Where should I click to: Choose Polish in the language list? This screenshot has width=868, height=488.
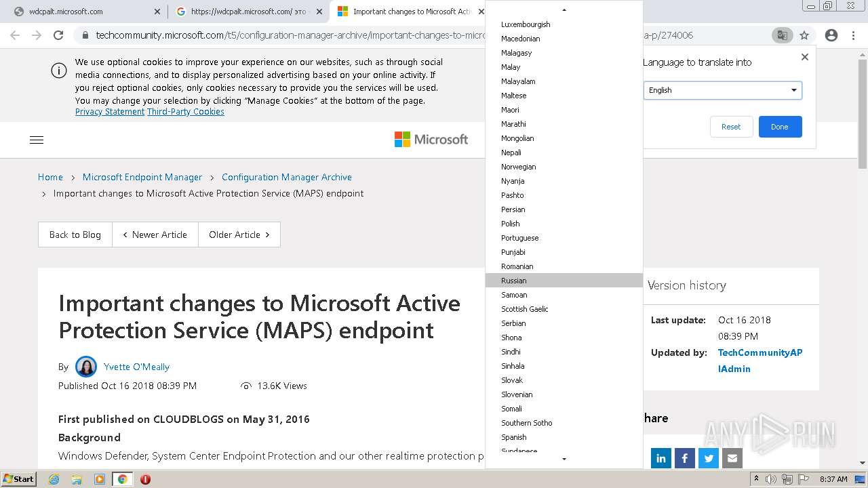(511, 224)
